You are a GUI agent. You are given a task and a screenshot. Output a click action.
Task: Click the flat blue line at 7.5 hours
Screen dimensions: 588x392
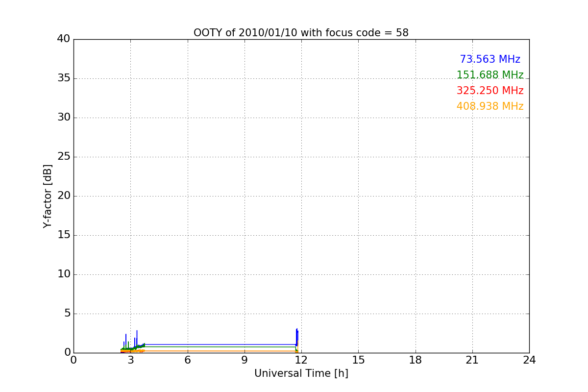pos(216,344)
